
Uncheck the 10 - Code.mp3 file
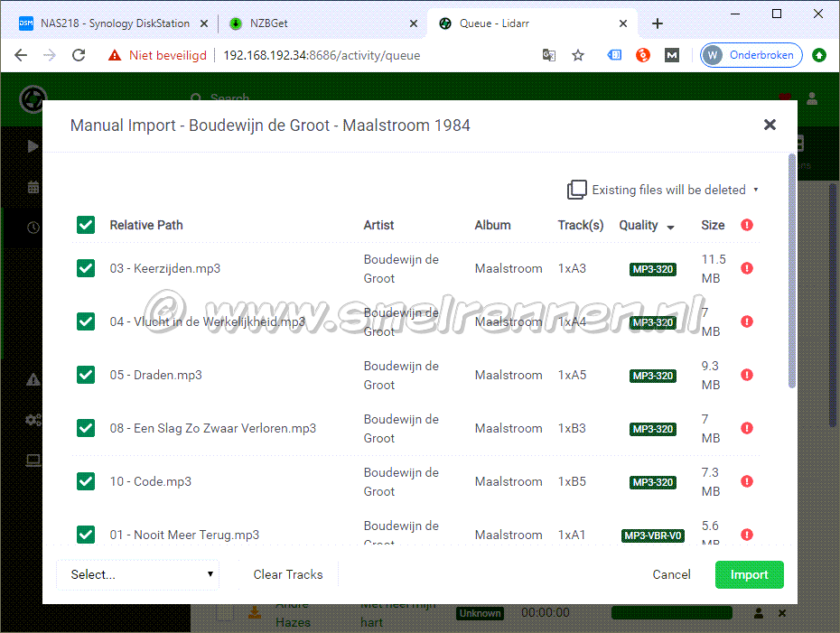[x=86, y=481]
